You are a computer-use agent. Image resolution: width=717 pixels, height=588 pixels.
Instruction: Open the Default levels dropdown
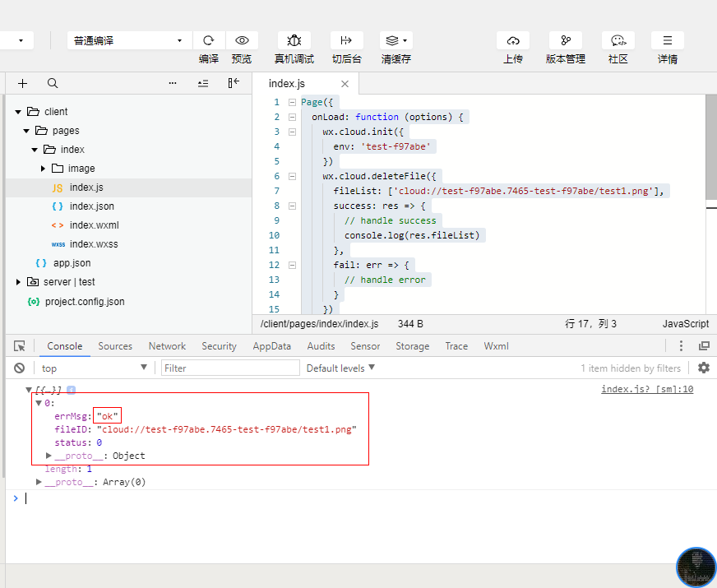[x=340, y=368]
